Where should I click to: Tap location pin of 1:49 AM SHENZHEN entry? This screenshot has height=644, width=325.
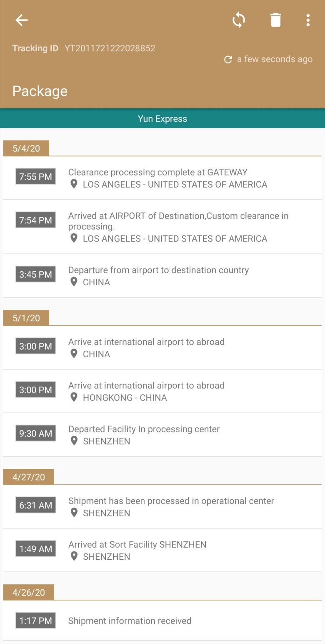coord(74,556)
